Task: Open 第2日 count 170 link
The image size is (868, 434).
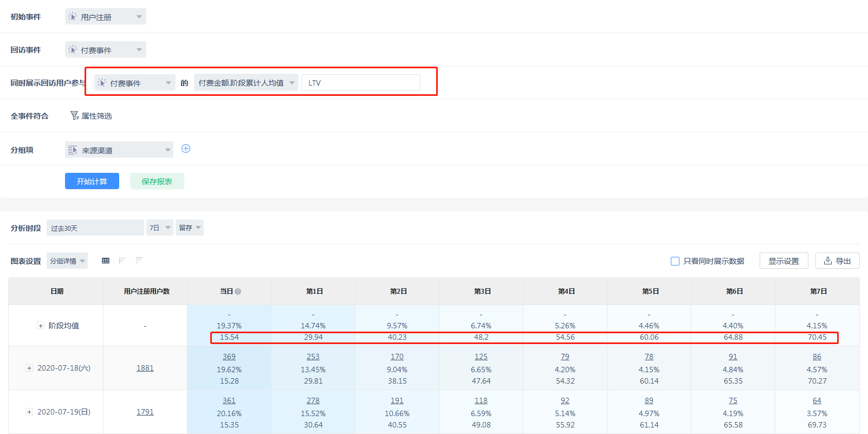Action: 397,357
